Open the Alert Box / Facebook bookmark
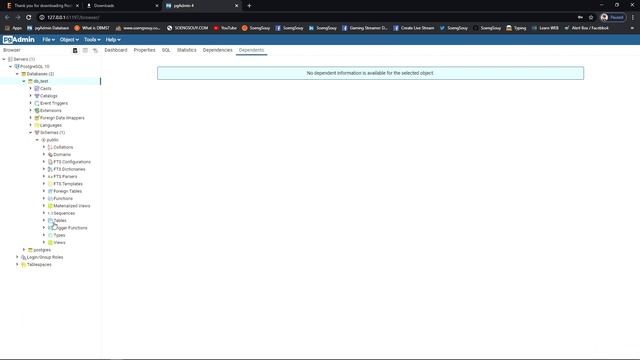The image size is (640, 360). coord(587,28)
